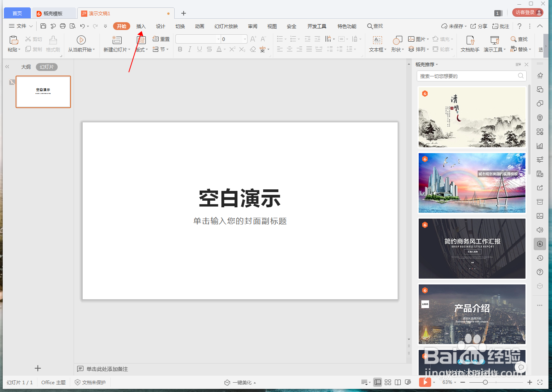
Task: Open the 稻壳模板 tab
Action: coord(54,13)
